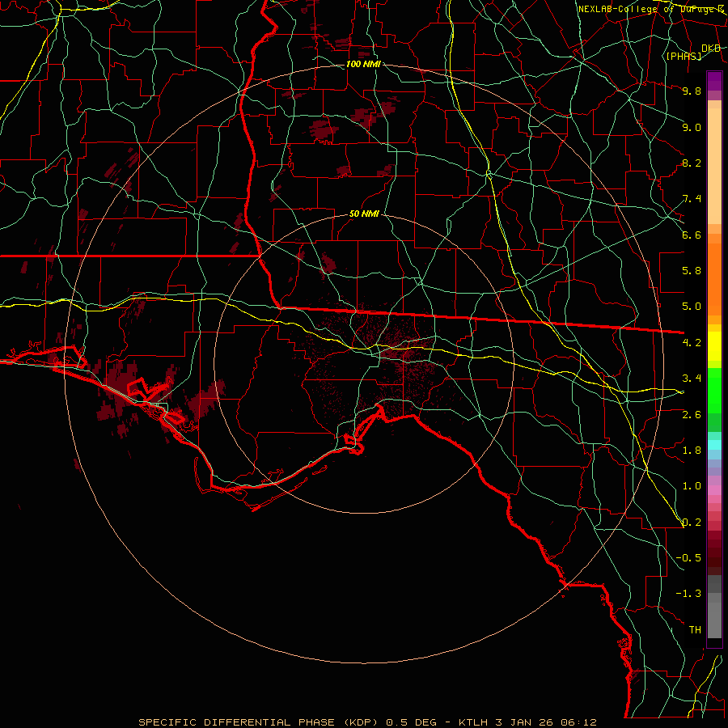Click the "3 JAN 26" date in the caption
728x728 pixels.
(x=525, y=722)
